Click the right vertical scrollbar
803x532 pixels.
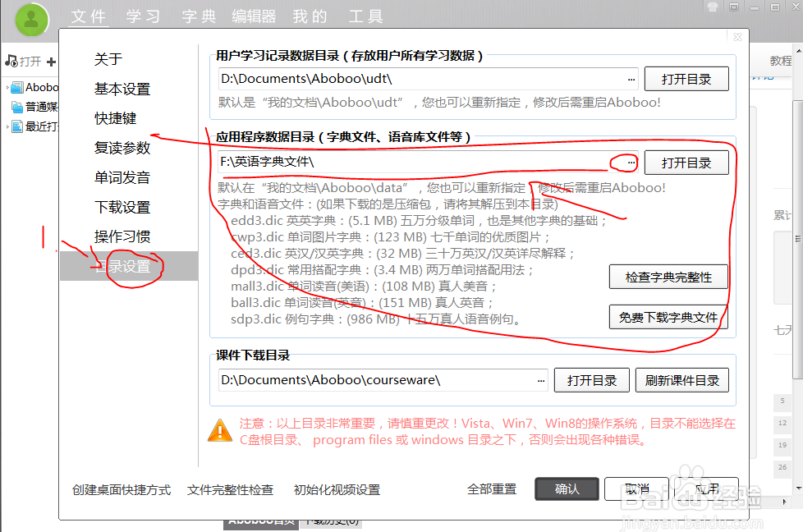(x=798, y=239)
